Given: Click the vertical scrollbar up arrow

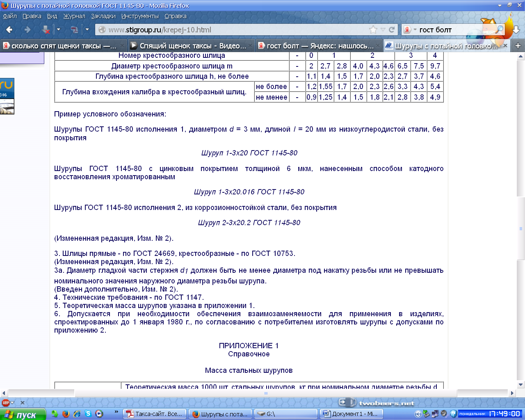Looking at the screenshot, I should [521, 56].
